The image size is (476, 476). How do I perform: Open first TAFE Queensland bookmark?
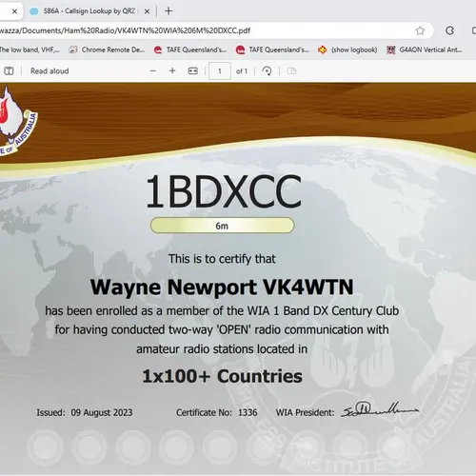point(190,50)
